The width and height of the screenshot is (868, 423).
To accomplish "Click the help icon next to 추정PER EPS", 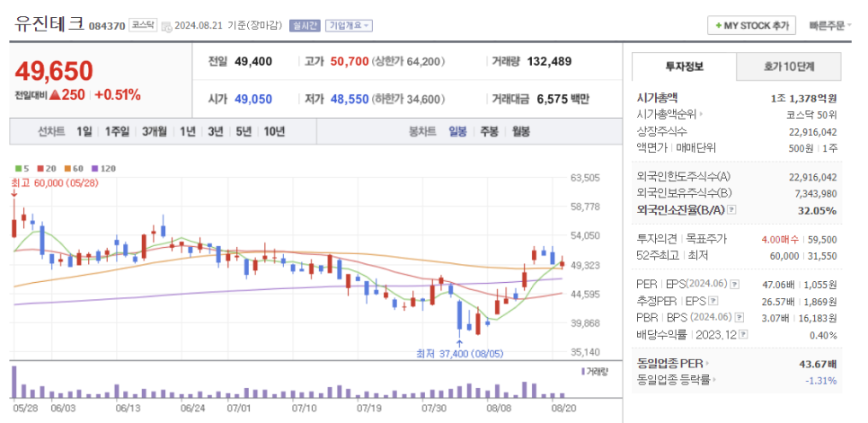I will point(713,301).
